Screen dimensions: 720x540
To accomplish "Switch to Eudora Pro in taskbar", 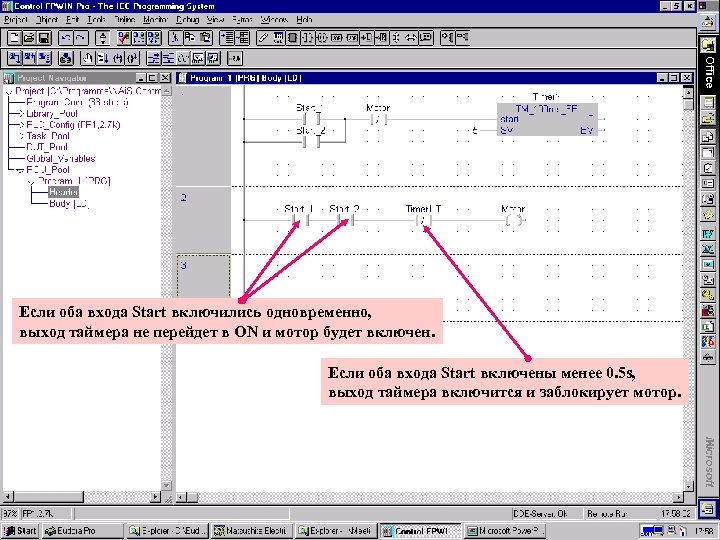I will click(83, 531).
